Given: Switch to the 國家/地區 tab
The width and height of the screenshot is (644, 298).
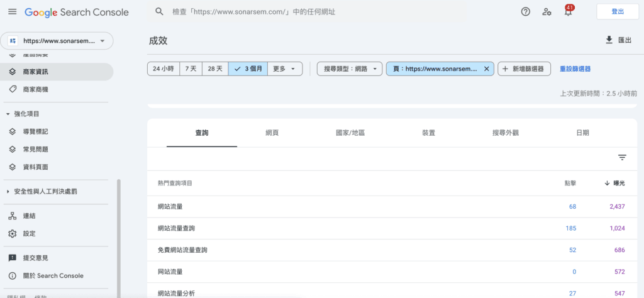Looking at the screenshot, I should pos(350,133).
